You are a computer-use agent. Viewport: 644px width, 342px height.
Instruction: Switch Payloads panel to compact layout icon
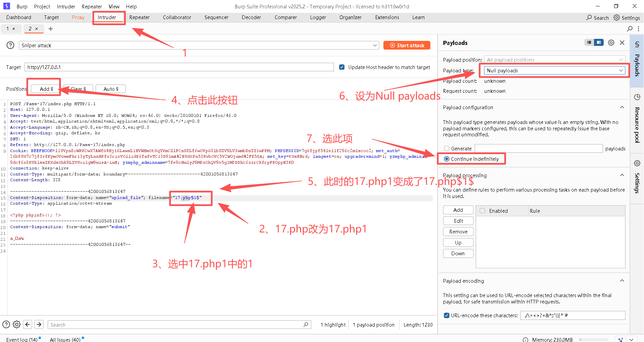click(x=589, y=43)
